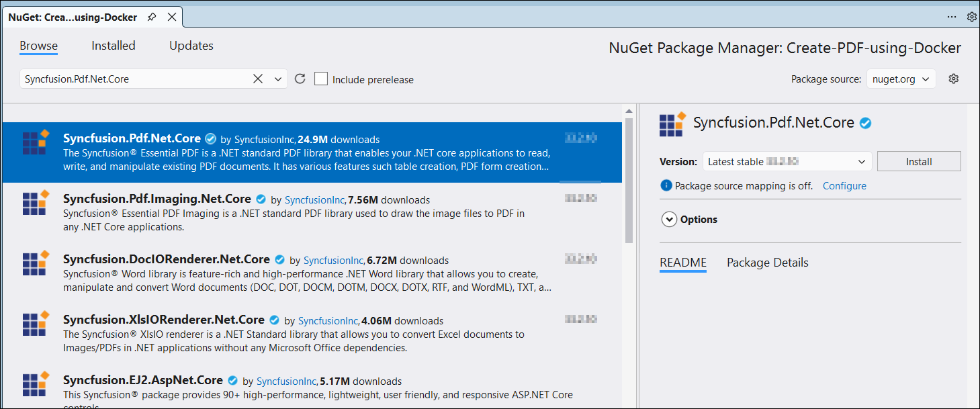
Task: Click the verified badge beside Syncfusion.XlsIORenderer.Net.Core
Action: [274, 320]
